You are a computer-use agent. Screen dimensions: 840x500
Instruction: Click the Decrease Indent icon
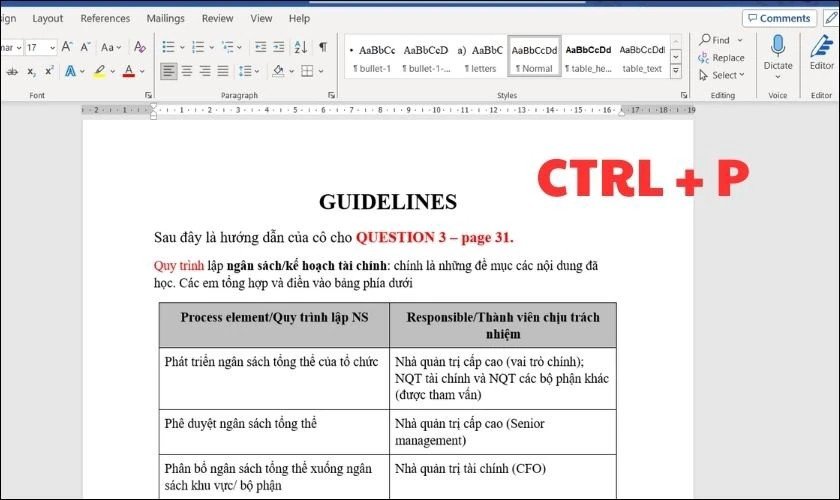[x=261, y=47]
